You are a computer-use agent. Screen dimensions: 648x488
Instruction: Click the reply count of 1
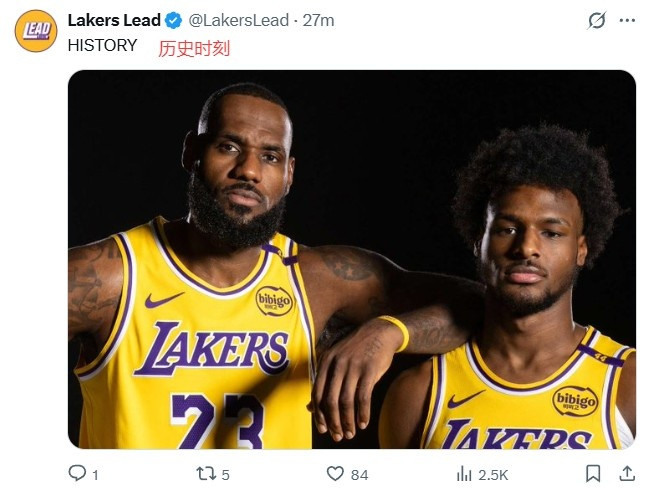point(95,474)
